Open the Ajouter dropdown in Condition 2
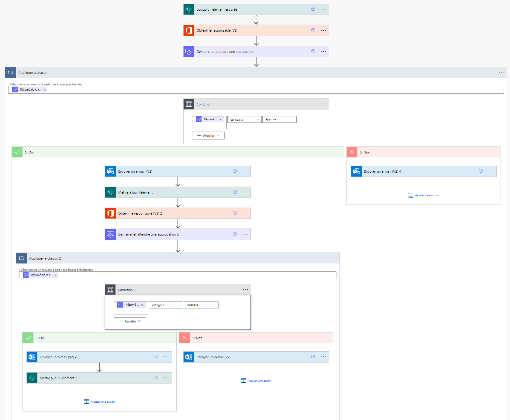This screenshot has height=420, width=510. (130, 321)
